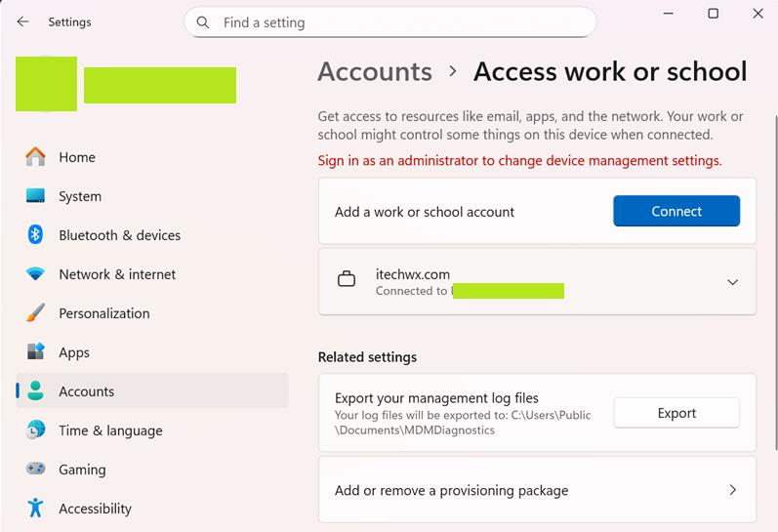
Task: Open Time & language settings
Action: coord(110,430)
